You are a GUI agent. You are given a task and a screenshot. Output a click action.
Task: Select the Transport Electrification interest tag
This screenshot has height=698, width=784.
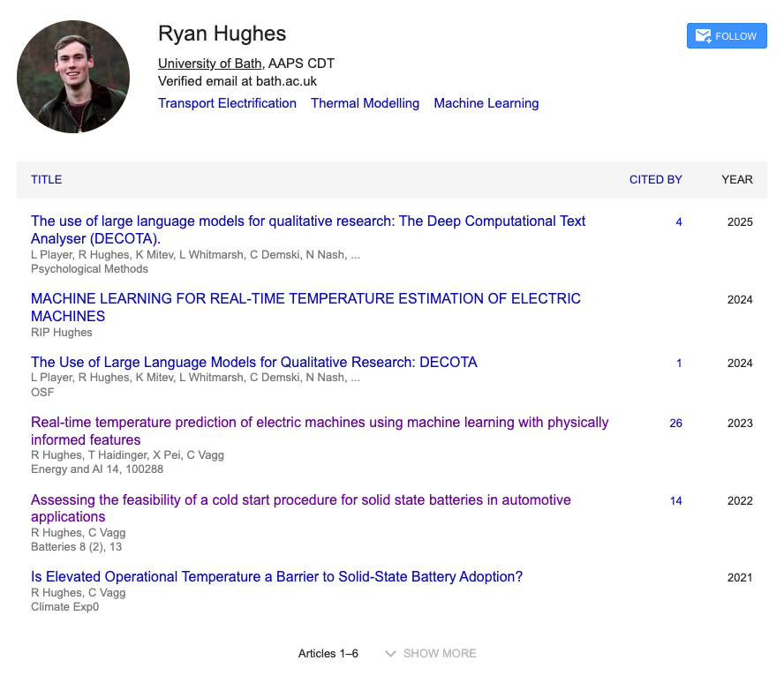227,103
